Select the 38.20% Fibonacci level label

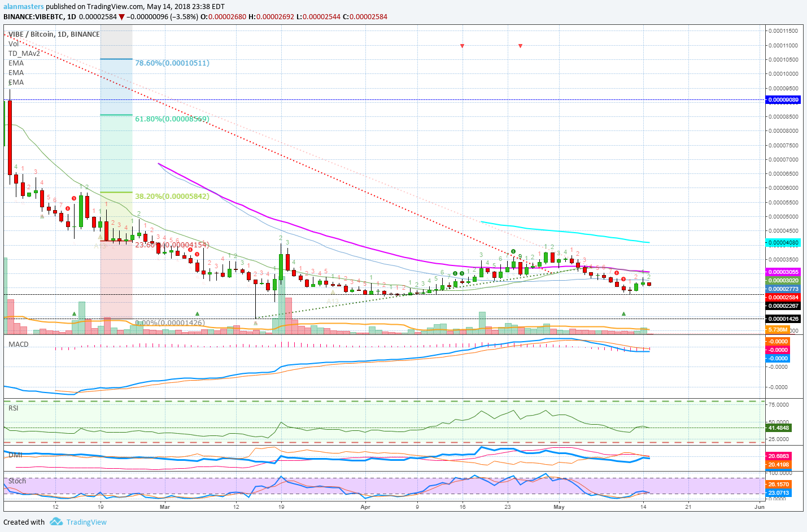(172, 197)
